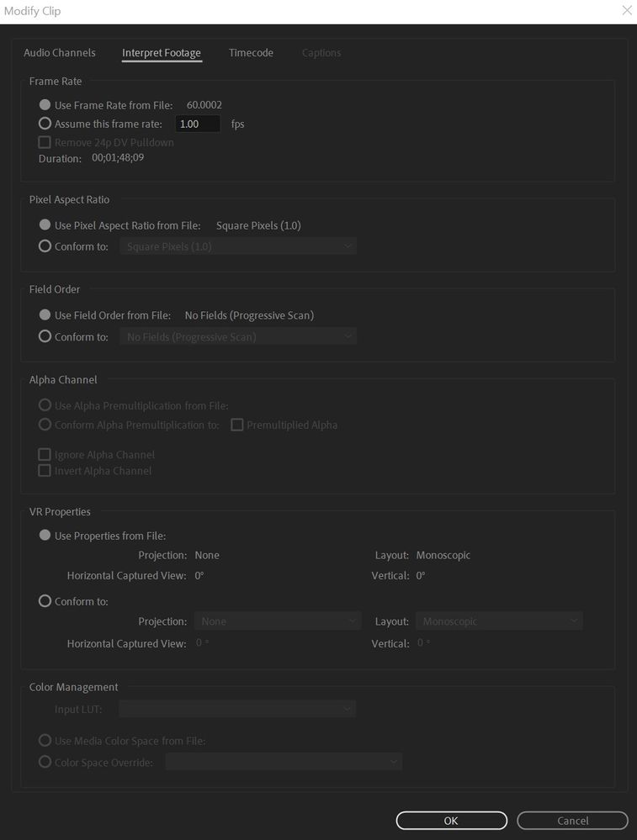Open the Square Pixels conform dropdown
This screenshot has width=637, height=840.
point(238,246)
